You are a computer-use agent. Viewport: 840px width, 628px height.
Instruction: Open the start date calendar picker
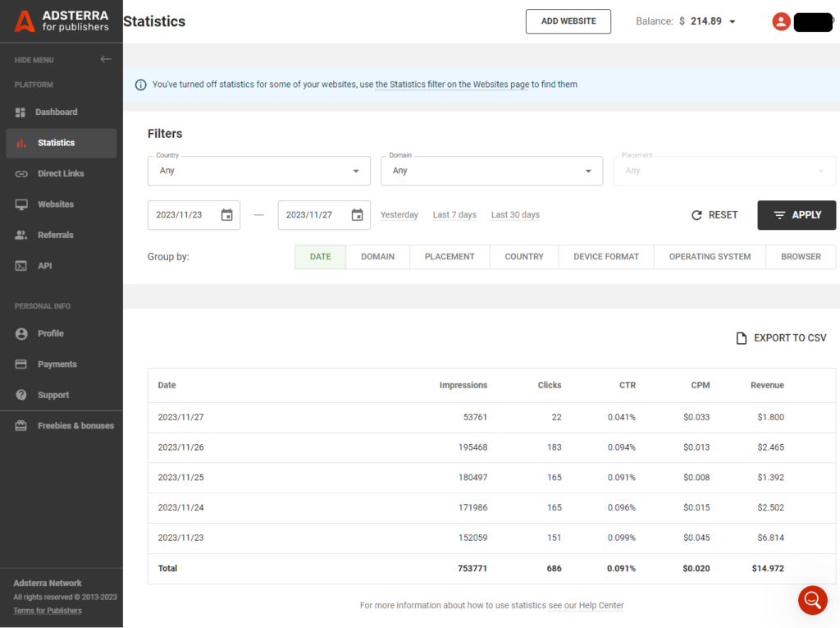pyautogui.click(x=226, y=214)
